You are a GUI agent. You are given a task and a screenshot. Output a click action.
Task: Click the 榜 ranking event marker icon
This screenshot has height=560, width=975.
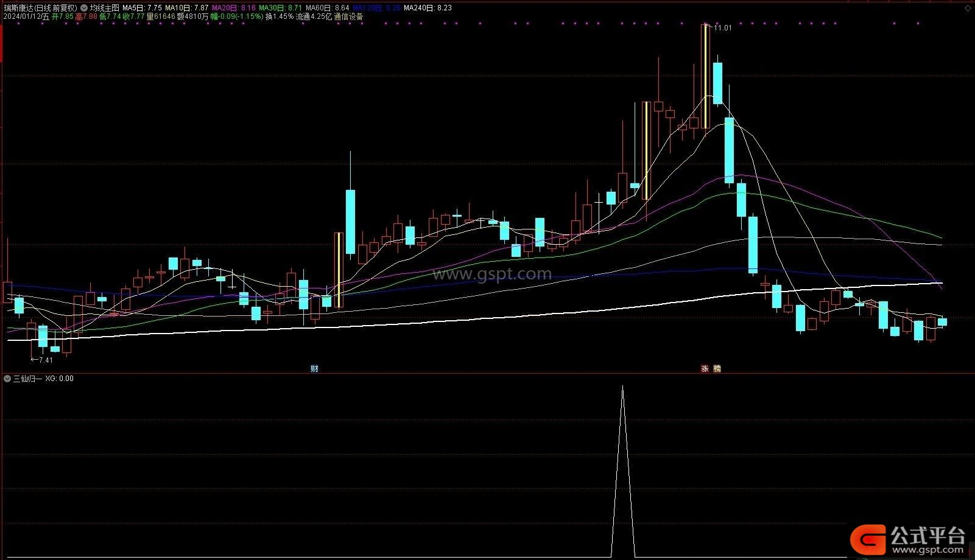[717, 368]
